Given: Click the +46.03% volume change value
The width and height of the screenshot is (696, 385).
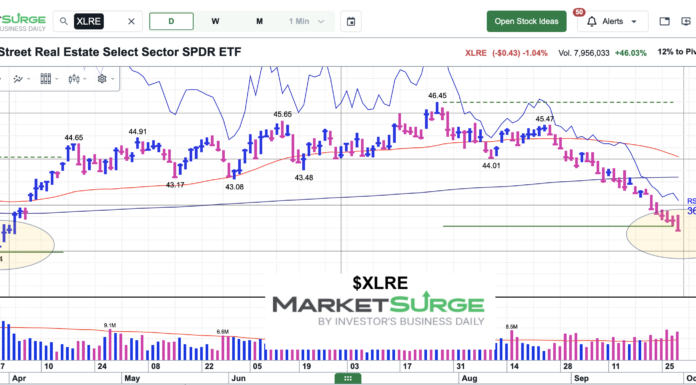Looking at the screenshot, I should (630, 53).
